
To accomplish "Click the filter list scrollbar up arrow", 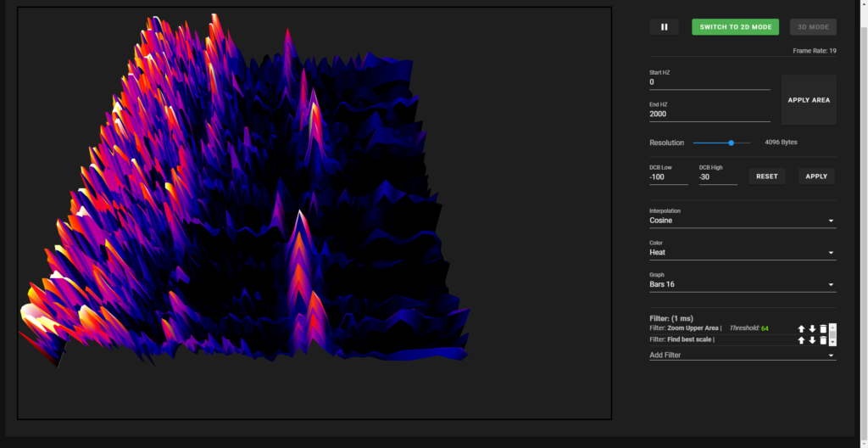I will click(832, 328).
